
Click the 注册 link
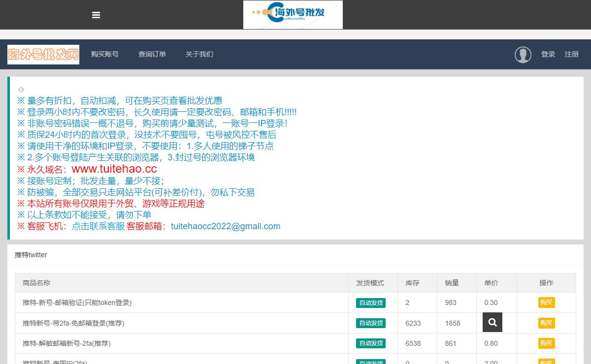[x=572, y=54]
